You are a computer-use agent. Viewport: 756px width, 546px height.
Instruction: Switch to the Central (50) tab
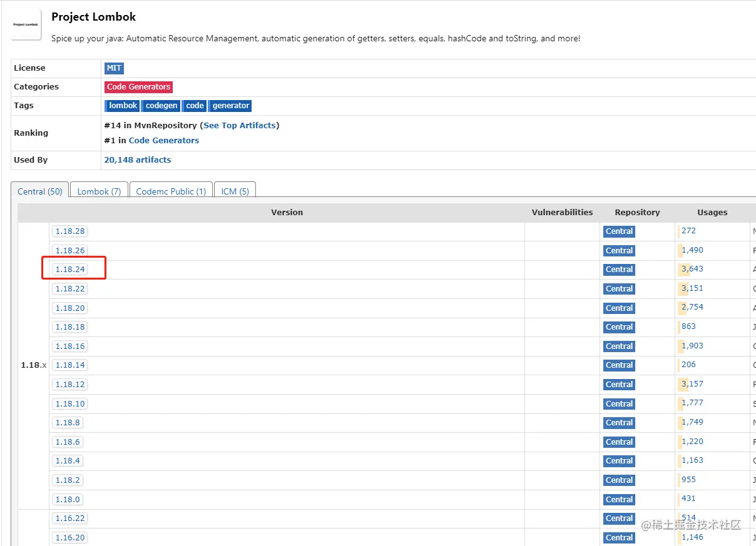point(39,191)
